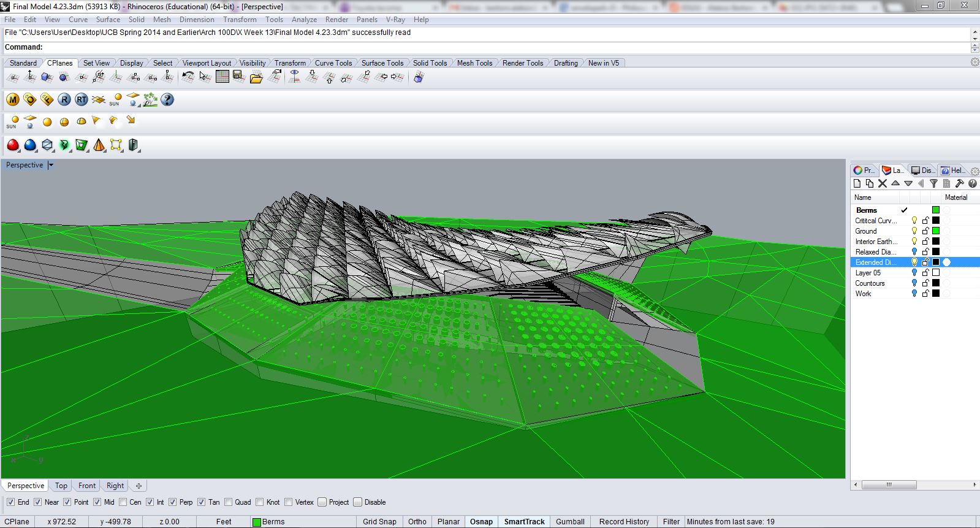Click the Save CPlane by name icon
Image resolution: width=980 pixels, height=528 pixels.
pos(239,77)
